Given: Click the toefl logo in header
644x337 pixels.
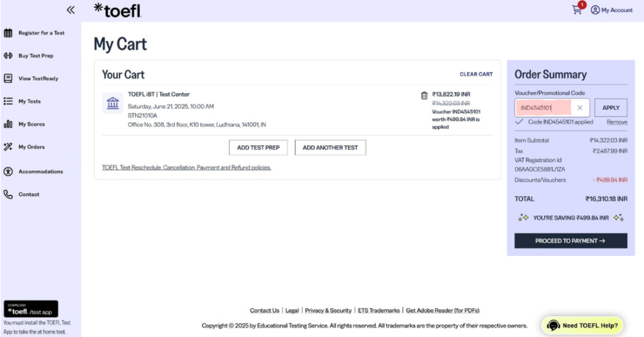Looking at the screenshot, I should (118, 10).
